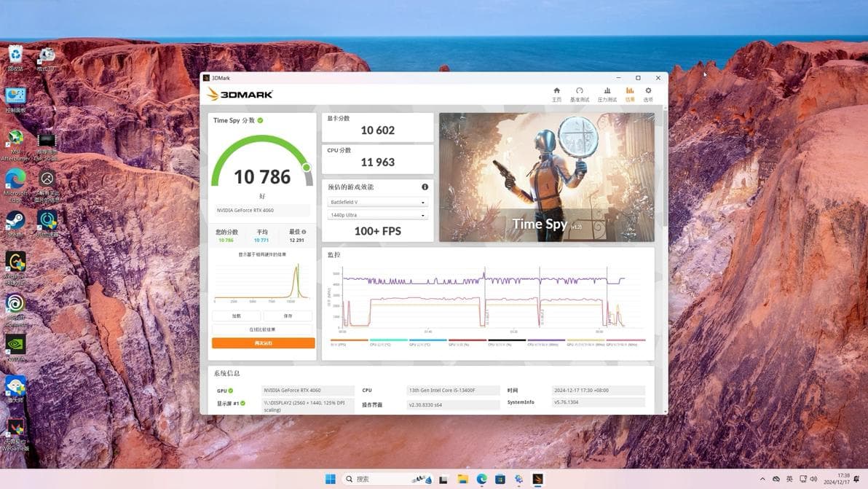Click the DISPLAY2 2560 × 1440 display field
The height and width of the screenshot is (489, 868).
tap(308, 406)
